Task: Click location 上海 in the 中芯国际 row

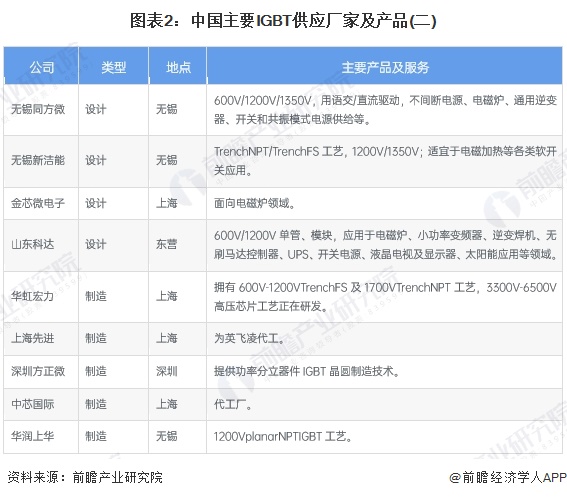Action: tap(167, 404)
